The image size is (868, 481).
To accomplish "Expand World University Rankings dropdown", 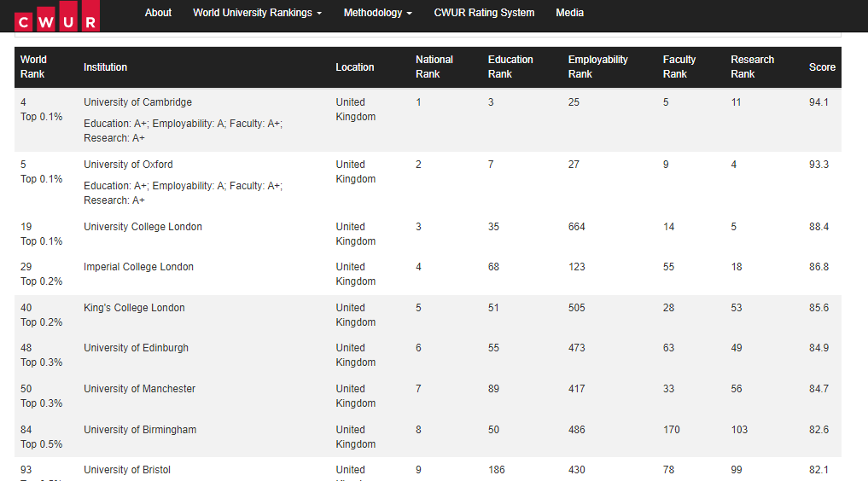I will [x=257, y=13].
